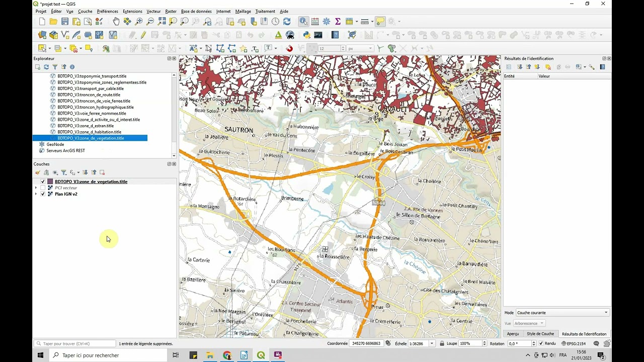
Task: Open the px unit dropdown
Action: 360,49
